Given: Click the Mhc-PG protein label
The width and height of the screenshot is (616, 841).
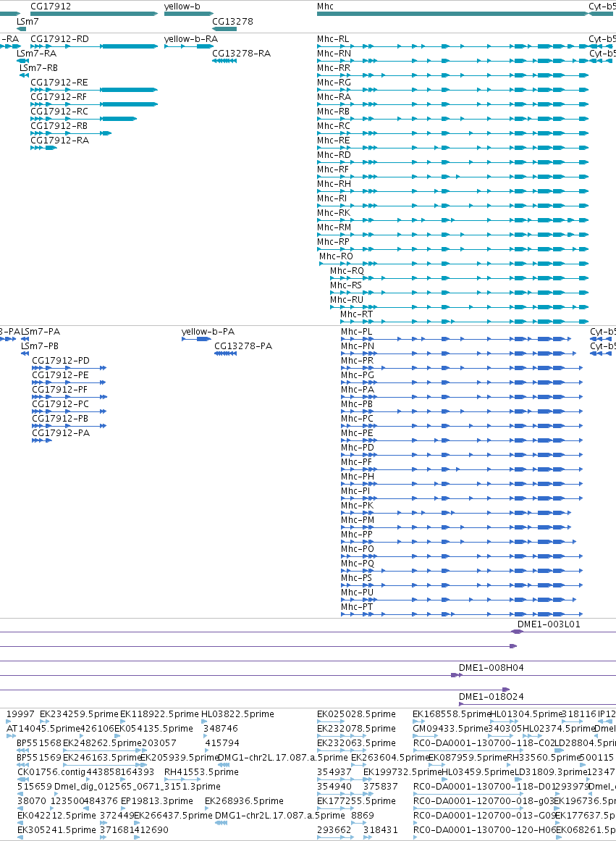Looking at the screenshot, I should (x=358, y=375).
